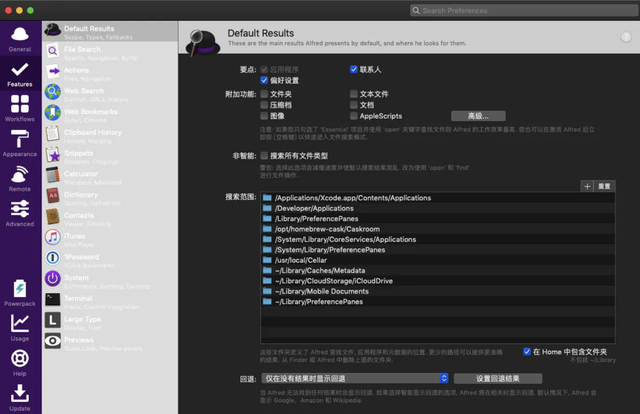Select /opt/homebrew-cask/Caskroom row
Viewport: 640px width, 414px height.
pos(438,229)
